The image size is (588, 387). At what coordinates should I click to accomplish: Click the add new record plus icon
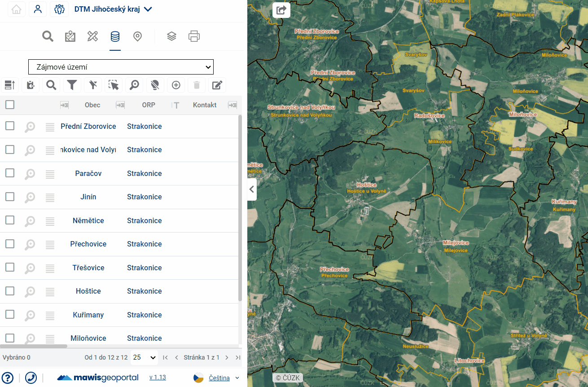coord(176,85)
